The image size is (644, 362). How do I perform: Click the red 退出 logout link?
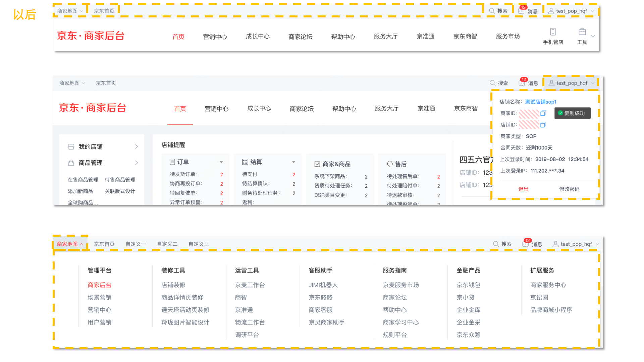[523, 189]
